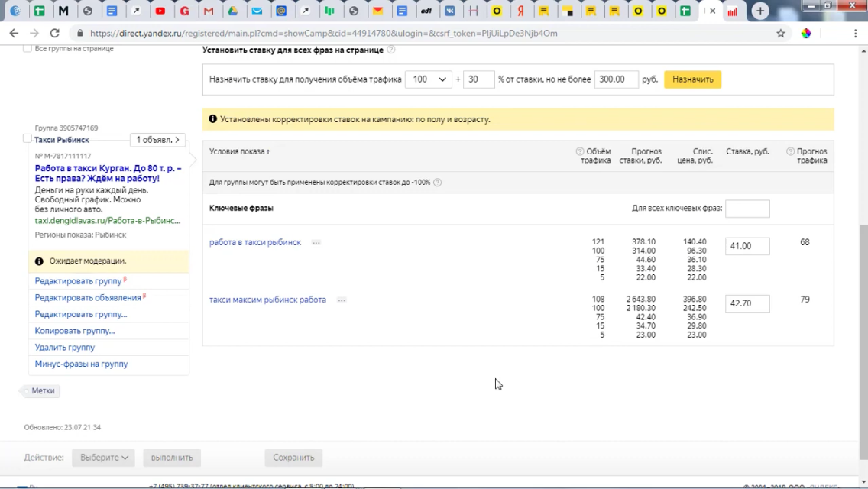Open options dots for 'работа в такси рыбинск'
Screen dimensions: 868x489
(x=316, y=242)
